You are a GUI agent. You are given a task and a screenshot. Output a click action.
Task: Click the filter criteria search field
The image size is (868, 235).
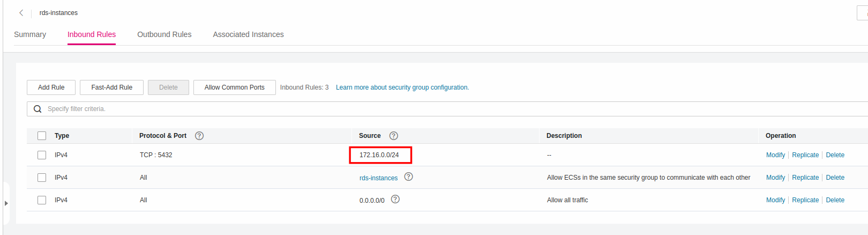[x=429, y=109]
